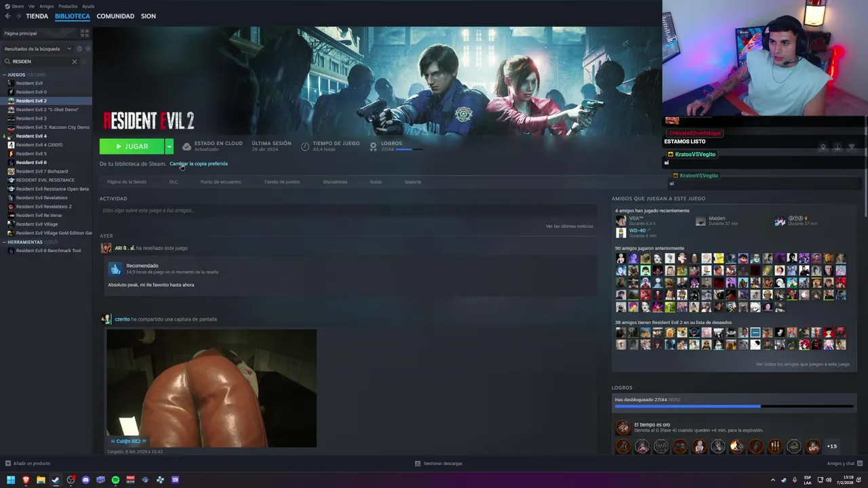Collapse the JUEGOS category
The height and width of the screenshot is (488, 868).
coord(5,75)
